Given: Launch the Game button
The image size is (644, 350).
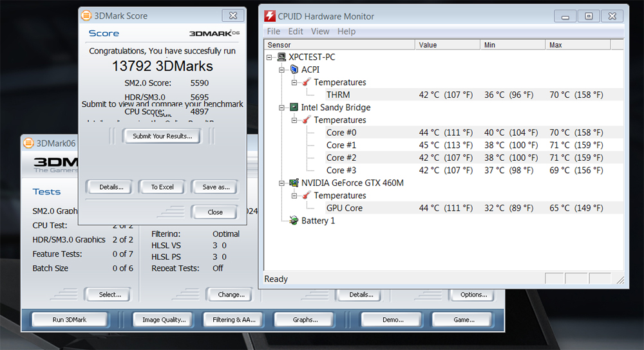Looking at the screenshot, I should tap(463, 320).
